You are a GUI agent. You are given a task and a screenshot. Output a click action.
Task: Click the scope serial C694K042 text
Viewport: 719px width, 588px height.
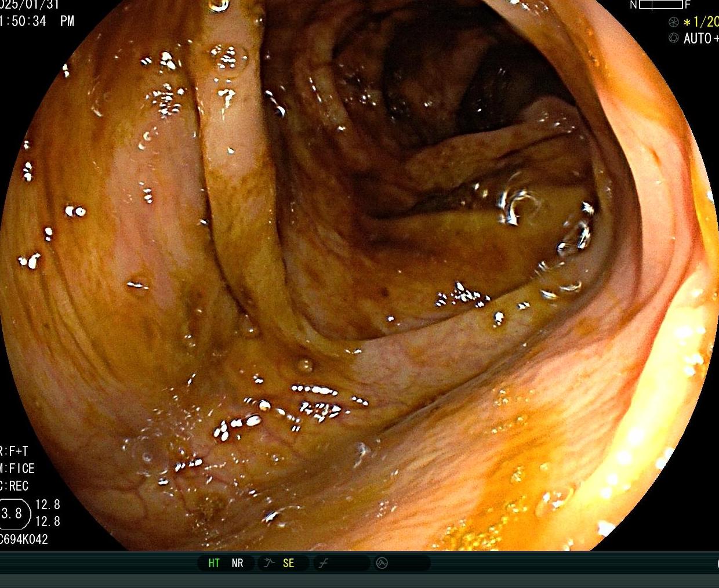[23, 539]
